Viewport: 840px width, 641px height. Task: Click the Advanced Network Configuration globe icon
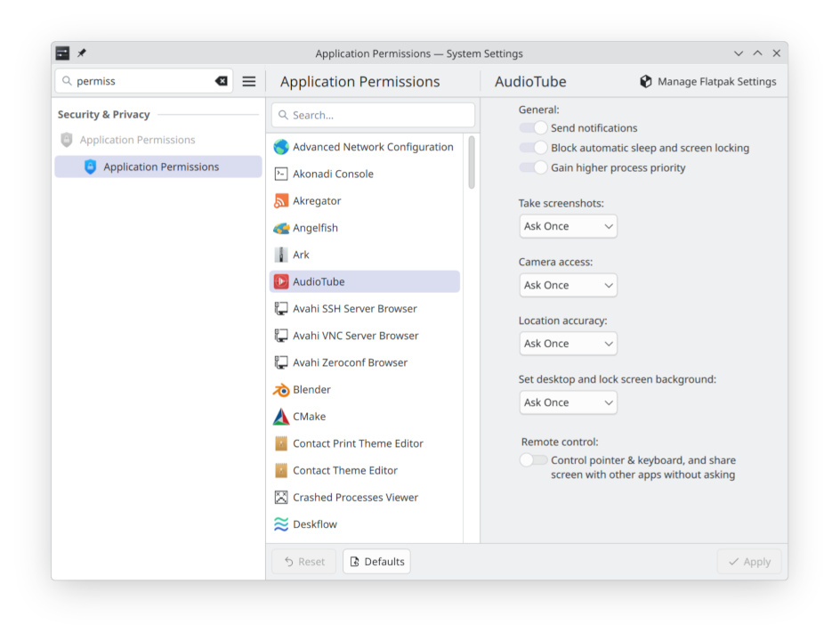tap(281, 147)
